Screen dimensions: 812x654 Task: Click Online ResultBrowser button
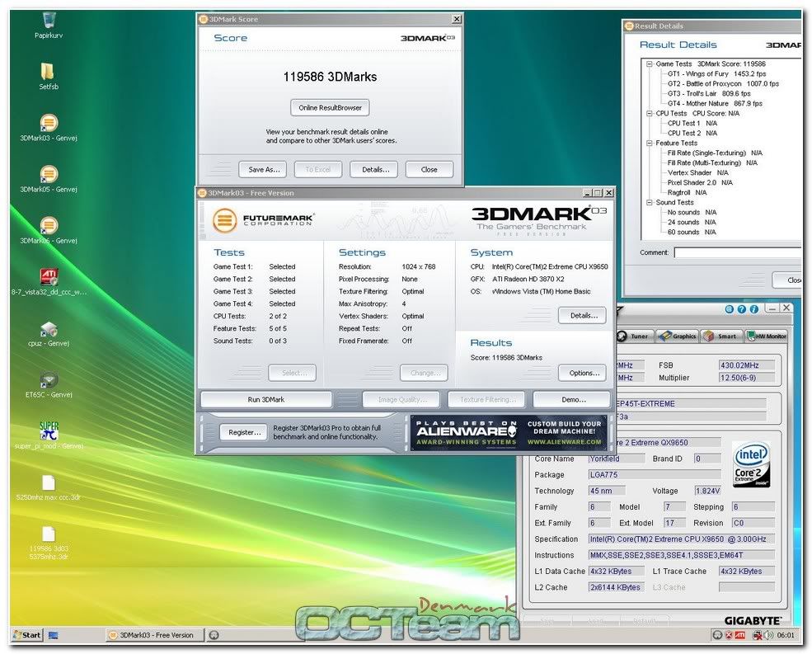point(330,108)
